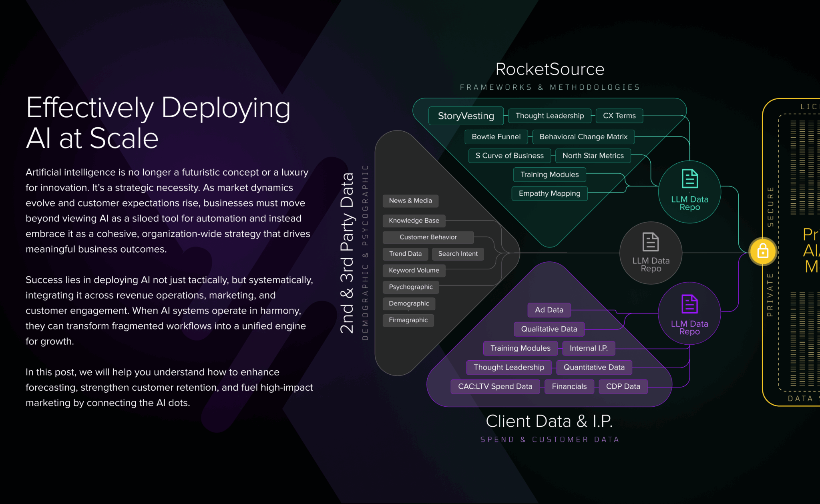Expand the Knowledge Base entry
This screenshot has width=820, height=504.
pyautogui.click(x=414, y=221)
